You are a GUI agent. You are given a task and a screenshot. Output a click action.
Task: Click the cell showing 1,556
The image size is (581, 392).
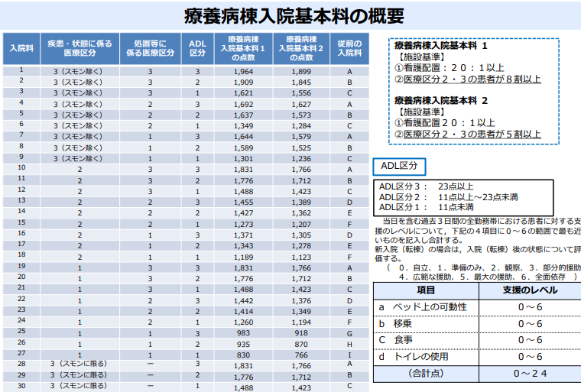tap(301, 93)
